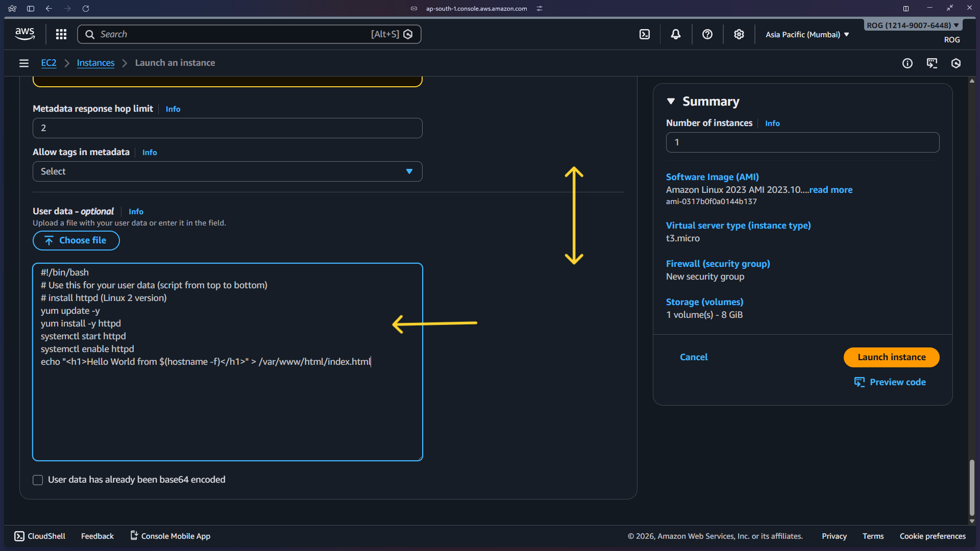
Task: Open the help question mark panel
Action: tap(707, 34)
